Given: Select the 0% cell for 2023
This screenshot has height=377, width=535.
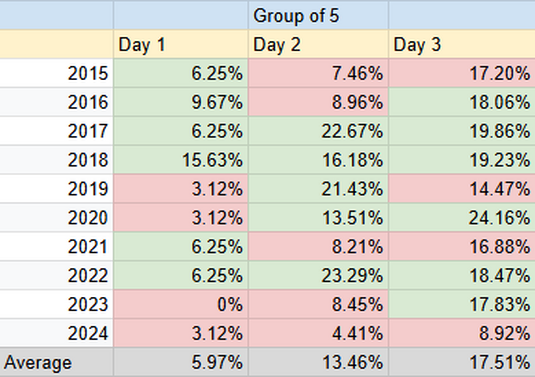Looking at the screenshot, I should click(181, 304).
